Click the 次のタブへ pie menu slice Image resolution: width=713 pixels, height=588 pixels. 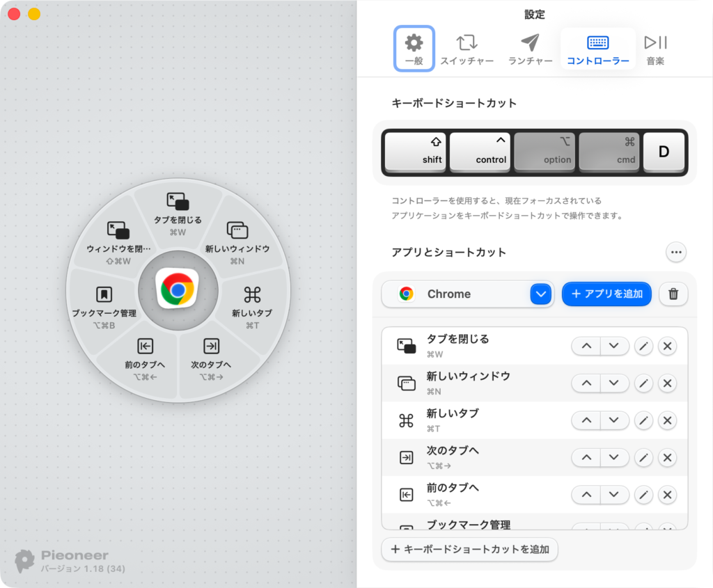coord(211,357)
